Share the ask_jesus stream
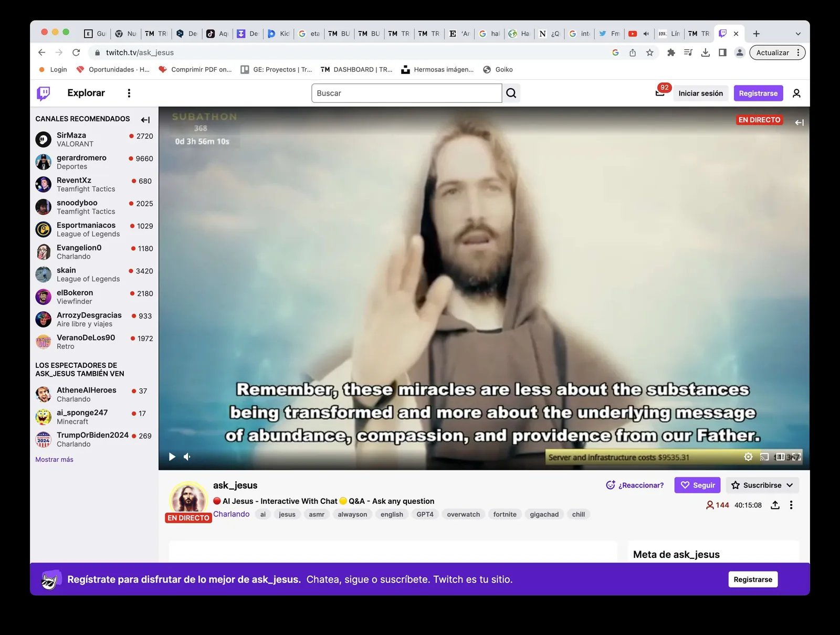Screen dimensions: 840x635 [775, 505]
